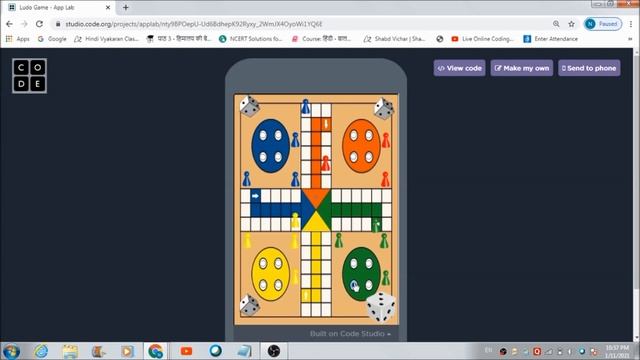The image size is (640, 360).
Task: Select the yellow home circle
Action: pyautogui.click(x=271, y=274)
